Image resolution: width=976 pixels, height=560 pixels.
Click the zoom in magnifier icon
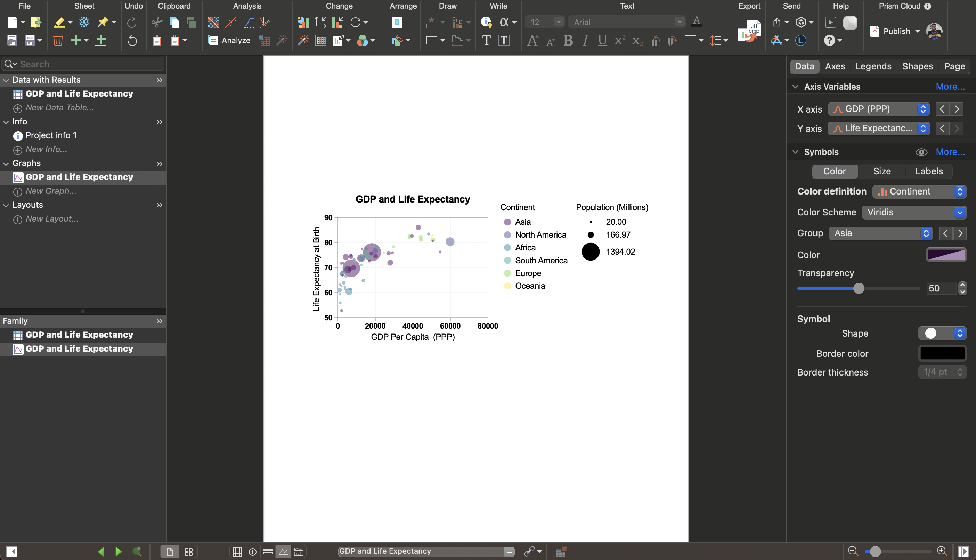click(942, 551)
